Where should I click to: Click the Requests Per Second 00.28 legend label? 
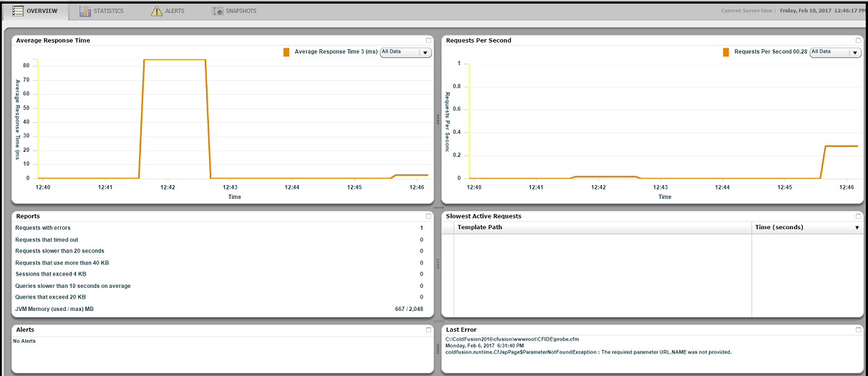pos(770,52)
